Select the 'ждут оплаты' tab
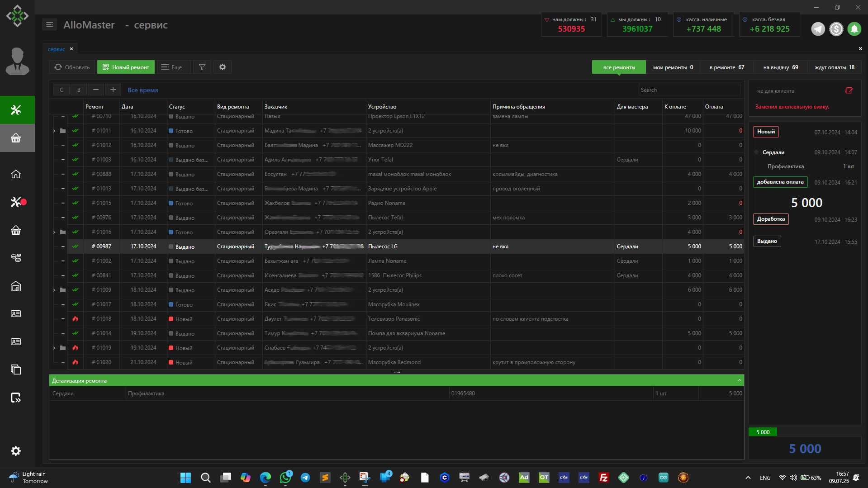Image resolution: width=868 pixels, height=488 pixels. pyautogui.click(x=834, y=67)
